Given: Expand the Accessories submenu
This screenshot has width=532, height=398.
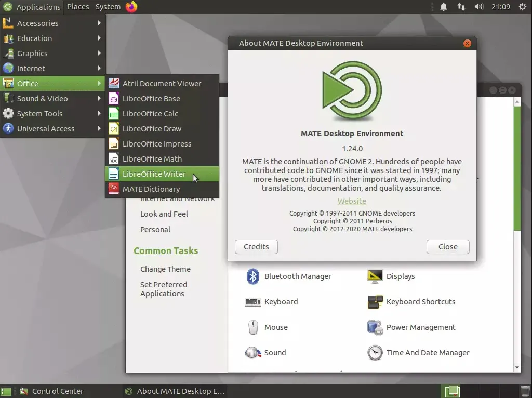Looking at the screenshot, I should pyautogui.click(x=53, y=23).
